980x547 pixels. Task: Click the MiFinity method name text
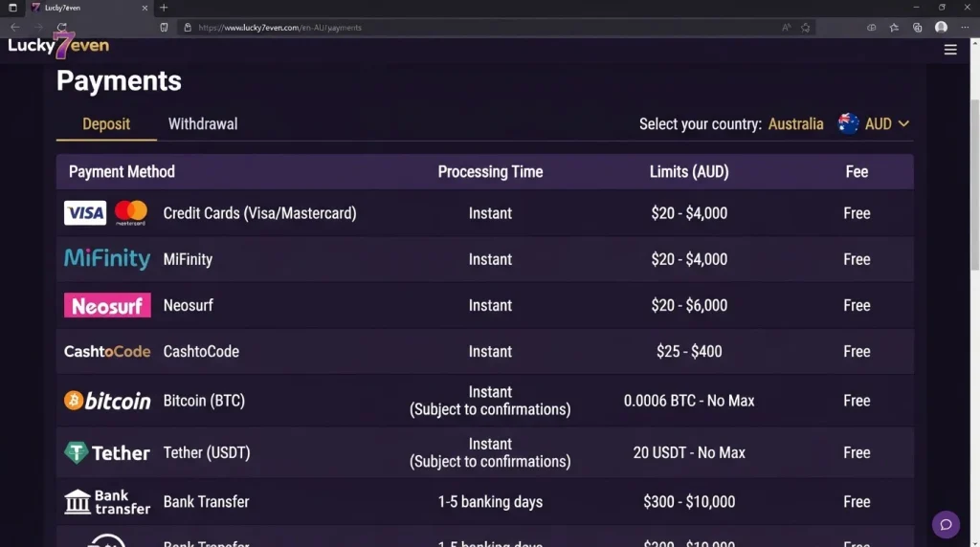[x=189, y=259]
